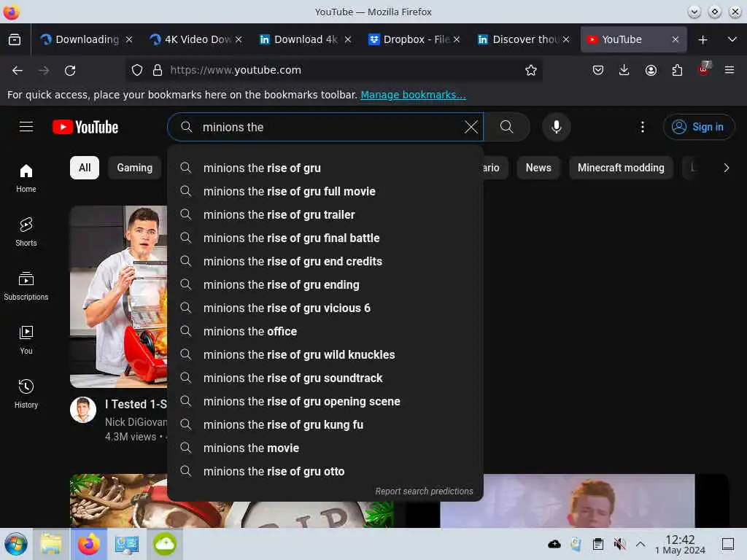Screen dimensions: 747x560
Task: List all tabs dropdown arrow
Action: coord(732,39)
